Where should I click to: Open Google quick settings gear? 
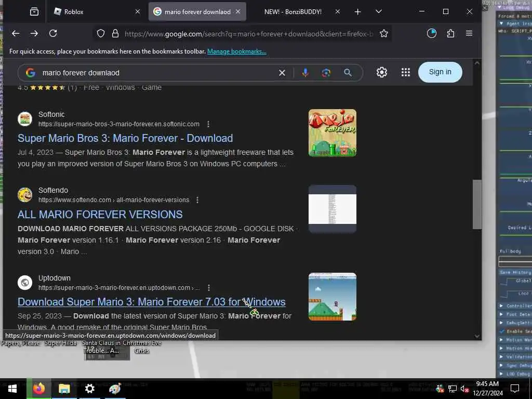coord(382,72)
